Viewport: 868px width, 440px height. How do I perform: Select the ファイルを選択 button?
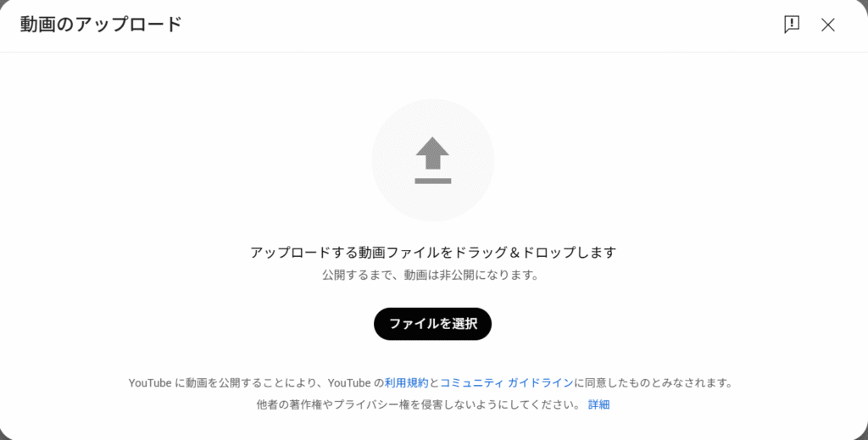click(x=432, y=324)
